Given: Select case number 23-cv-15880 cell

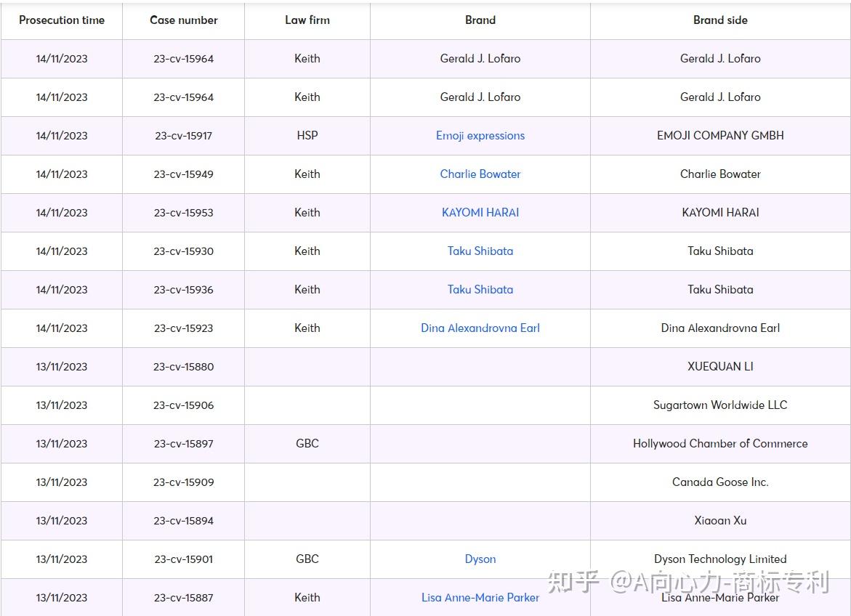Looking at the screenshot, I should coord(184,367).
